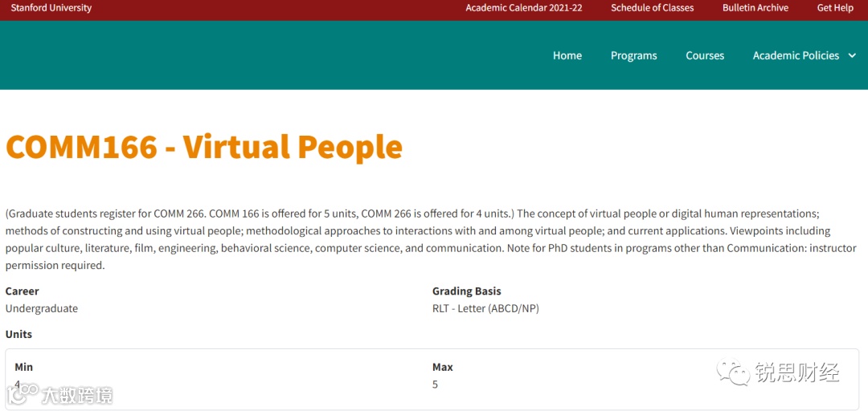
Task: Click the Career label
Action: (23, 291)
